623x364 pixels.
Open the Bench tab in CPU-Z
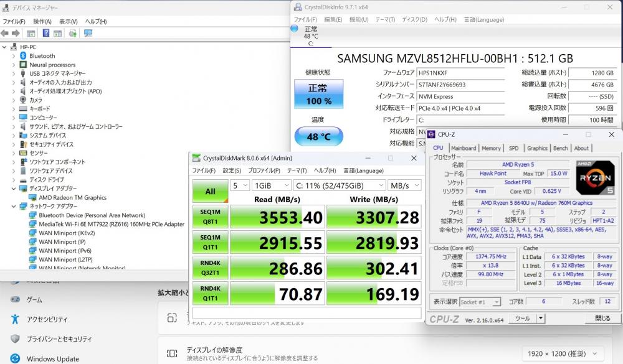[560, 148]
